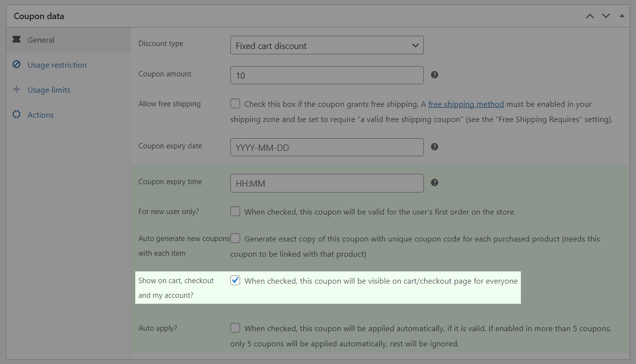Enable the Allow free shipping checkbox

coord(235,103)
